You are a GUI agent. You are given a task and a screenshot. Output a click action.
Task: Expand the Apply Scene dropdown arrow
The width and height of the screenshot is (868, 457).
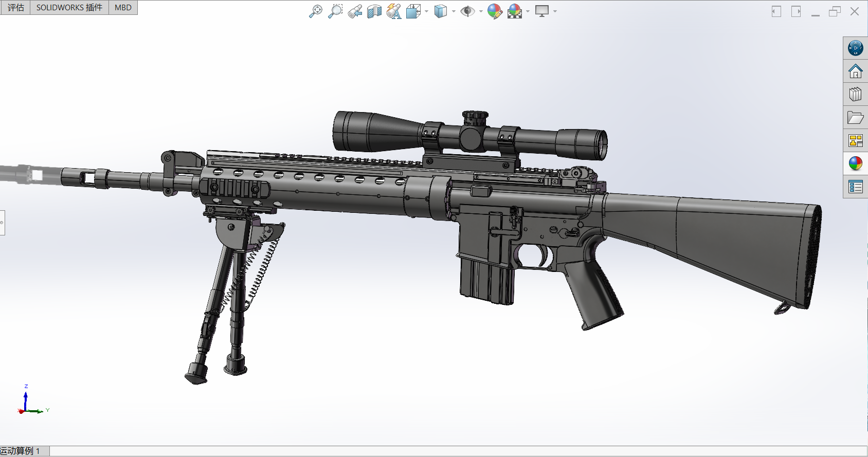[x=528, y=11]
